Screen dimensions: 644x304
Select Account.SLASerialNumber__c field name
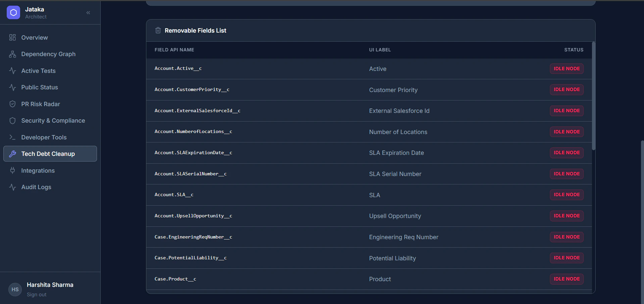tap(191, 174)
